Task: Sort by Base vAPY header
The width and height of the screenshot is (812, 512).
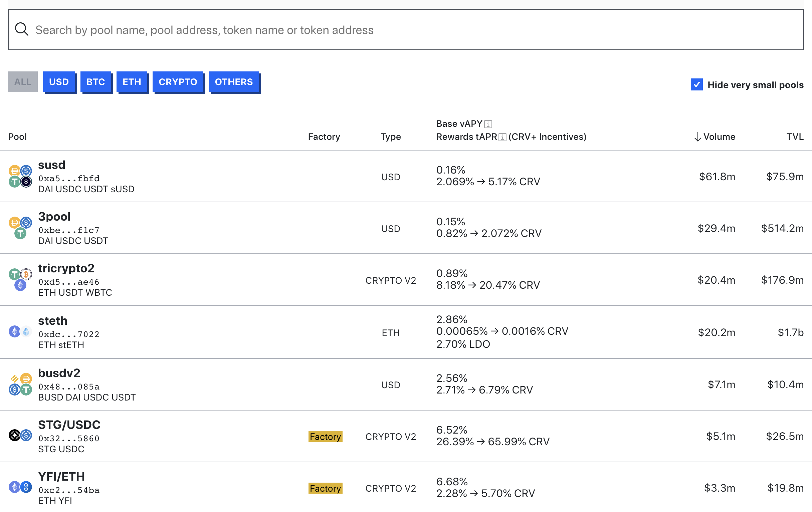Action: [x=459, y=124]
